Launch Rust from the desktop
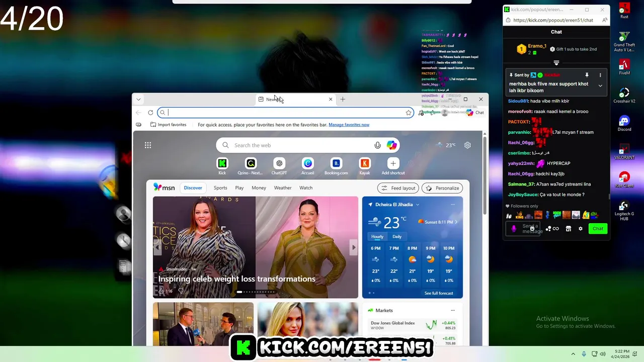 [x=624, y=11]
